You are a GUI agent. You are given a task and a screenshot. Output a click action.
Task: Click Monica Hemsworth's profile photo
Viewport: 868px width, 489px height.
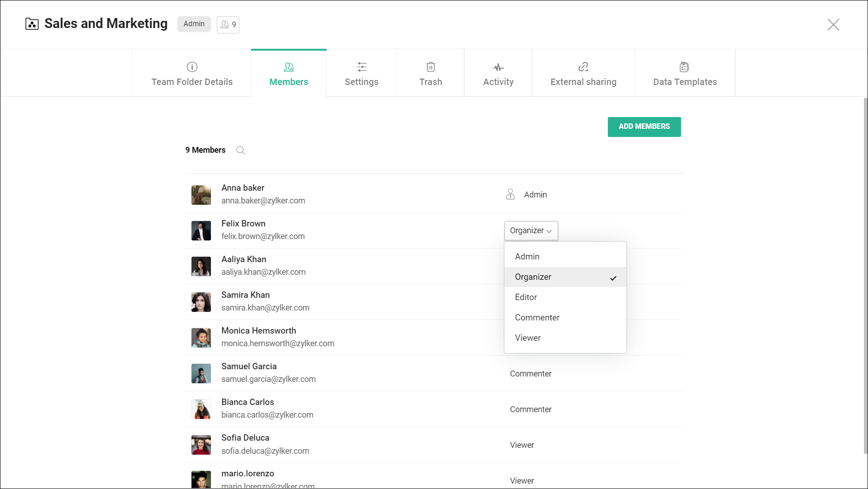[x=201, y=338]
